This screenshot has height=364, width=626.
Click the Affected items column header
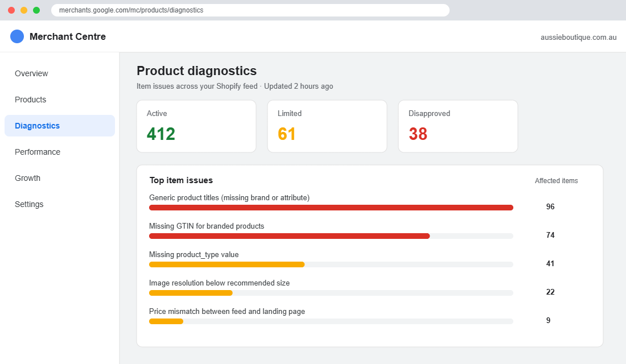coord(556,181)
